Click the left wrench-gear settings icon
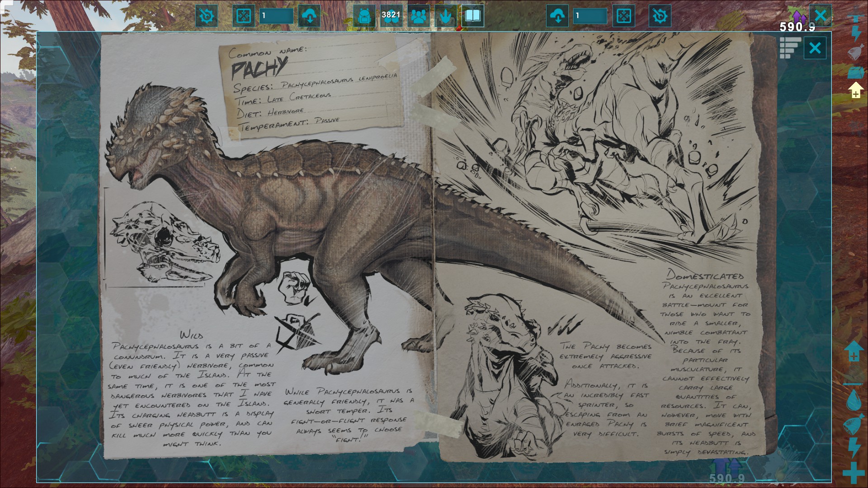The image size is (868, 488). tap(207, 16)
